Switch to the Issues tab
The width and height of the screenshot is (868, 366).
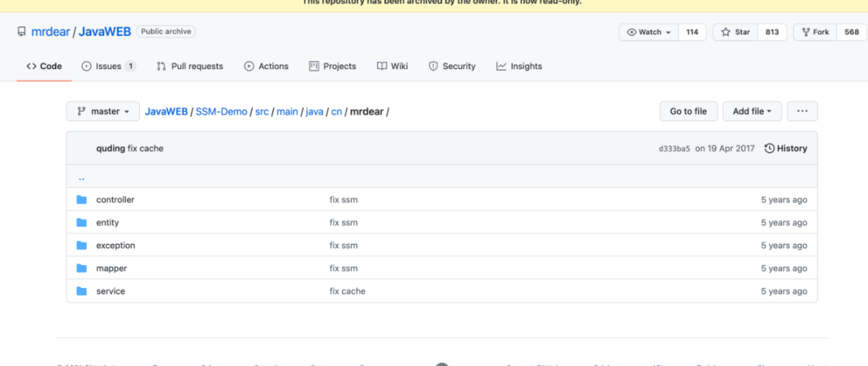pos(108,67)
